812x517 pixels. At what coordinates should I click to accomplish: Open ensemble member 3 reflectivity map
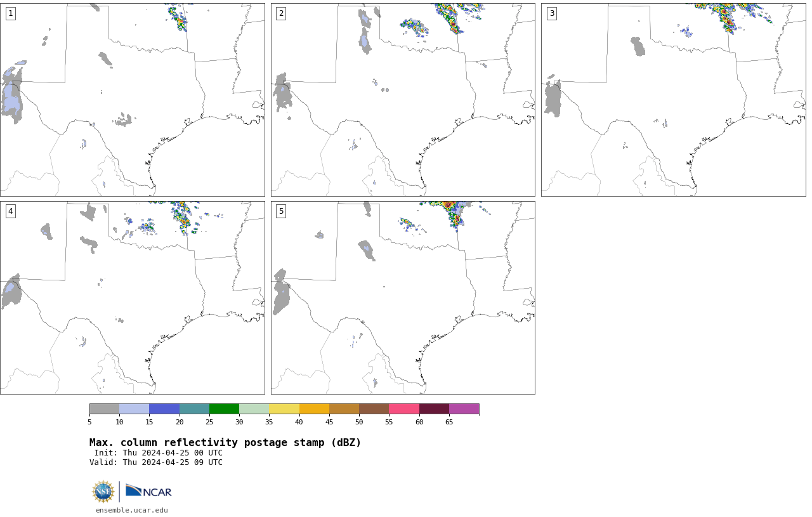[x=674, y=100]
